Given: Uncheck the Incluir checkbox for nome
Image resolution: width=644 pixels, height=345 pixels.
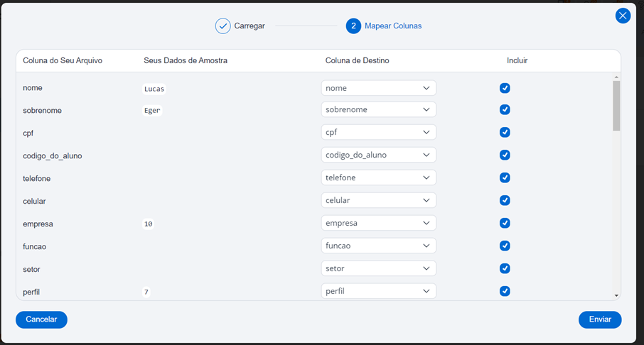Looking at the screenshot, I should (x=505, y=88).
